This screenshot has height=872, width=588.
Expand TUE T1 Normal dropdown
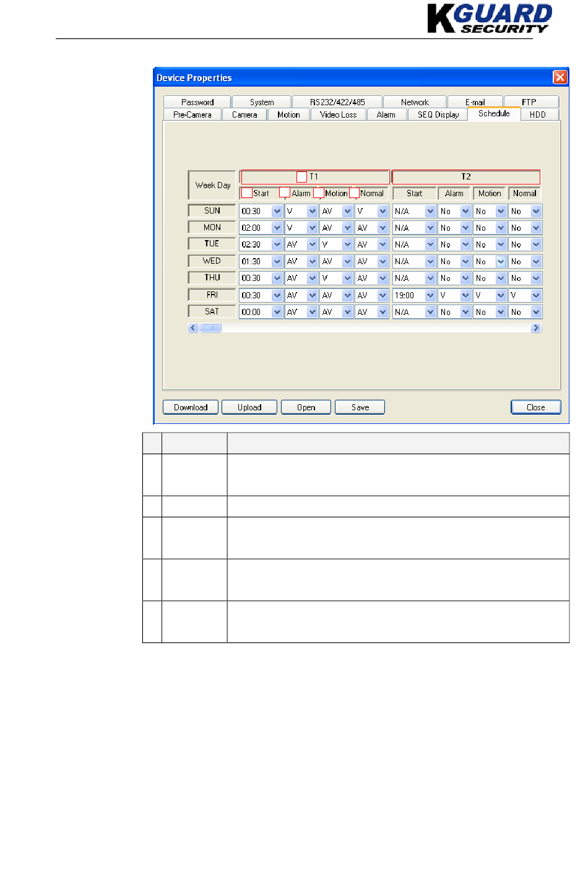[x=383, y=244]
